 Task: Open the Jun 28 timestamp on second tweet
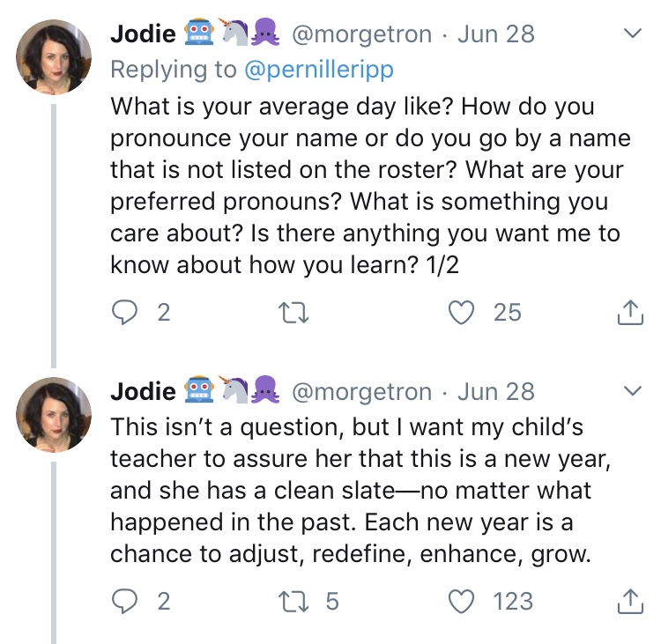[x=496, y=391]
